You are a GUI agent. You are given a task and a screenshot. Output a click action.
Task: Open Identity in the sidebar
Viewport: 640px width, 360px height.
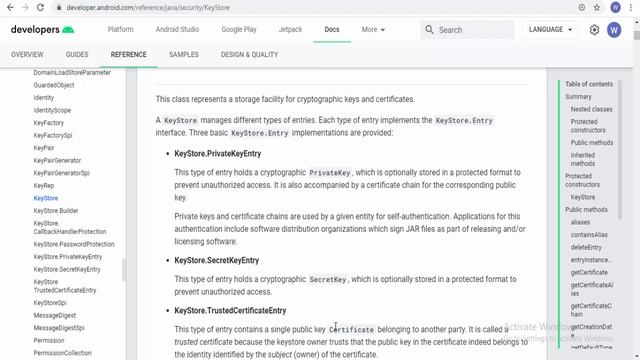[x=44, y=98]
